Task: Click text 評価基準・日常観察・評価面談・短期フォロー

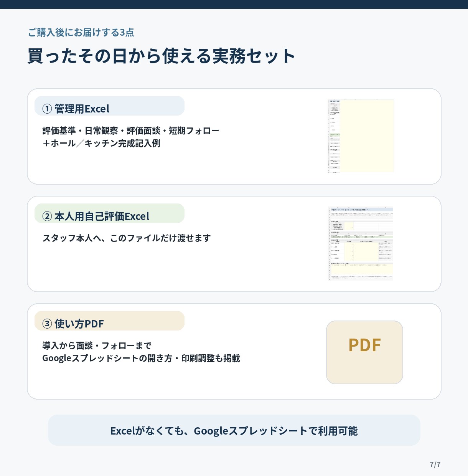Action: (x=131, y=131)
